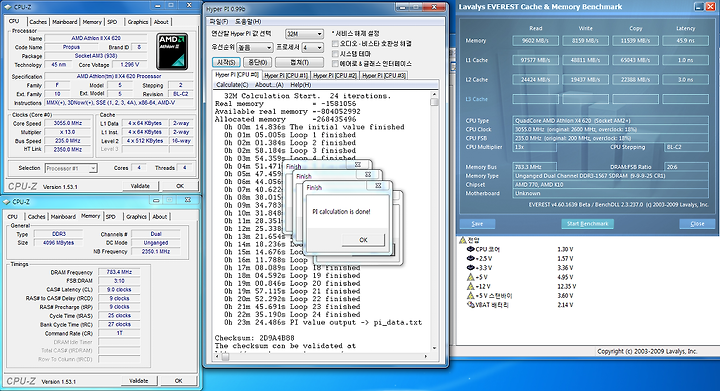Click the warning icon beside +5 V 스탠바이
The image size is (720, 391).
(470, 296)
